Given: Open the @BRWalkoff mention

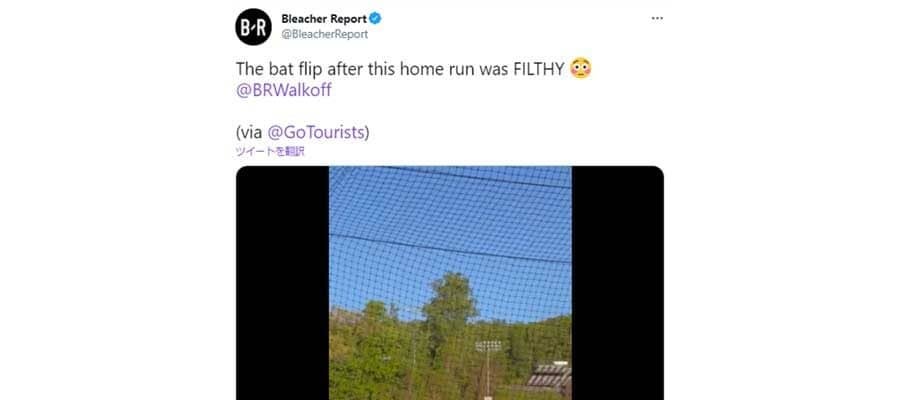Looking at the screenshot, I should [x=284, y=91].
